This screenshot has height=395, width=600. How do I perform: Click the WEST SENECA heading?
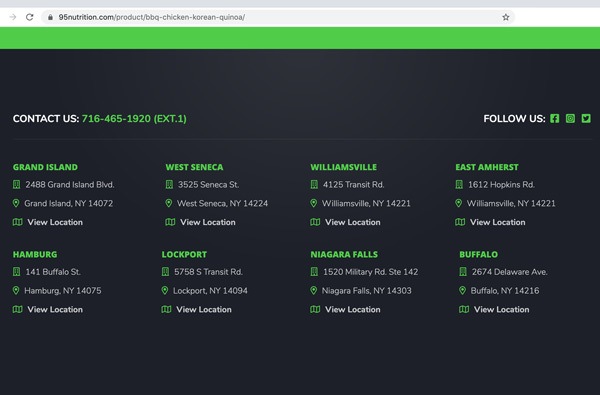pos(194,167)
